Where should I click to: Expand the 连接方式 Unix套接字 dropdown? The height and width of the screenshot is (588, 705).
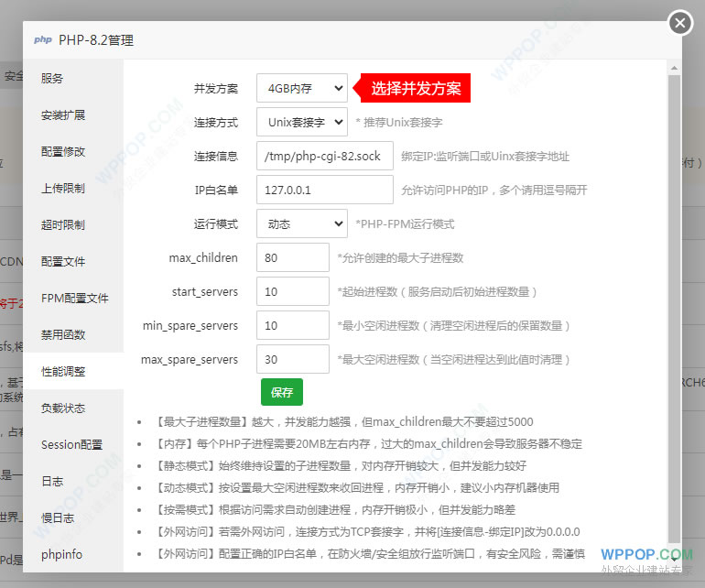[x=301, y=122]
